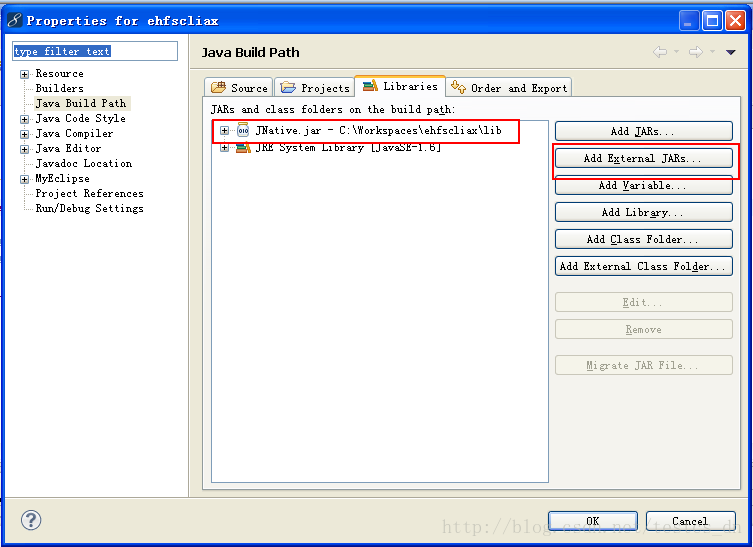This screenshot has height=547, width=753.
Task: Select Java Code Style tree item
Action: point(81,118)
